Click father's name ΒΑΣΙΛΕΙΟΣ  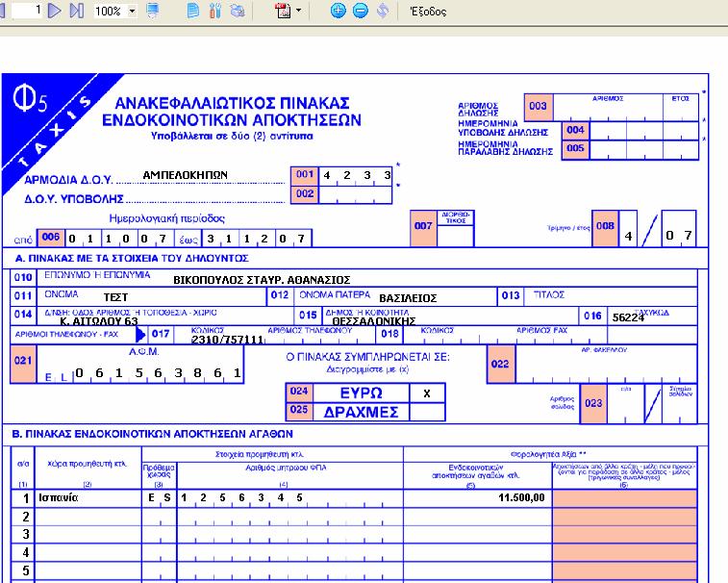[408, 298]
